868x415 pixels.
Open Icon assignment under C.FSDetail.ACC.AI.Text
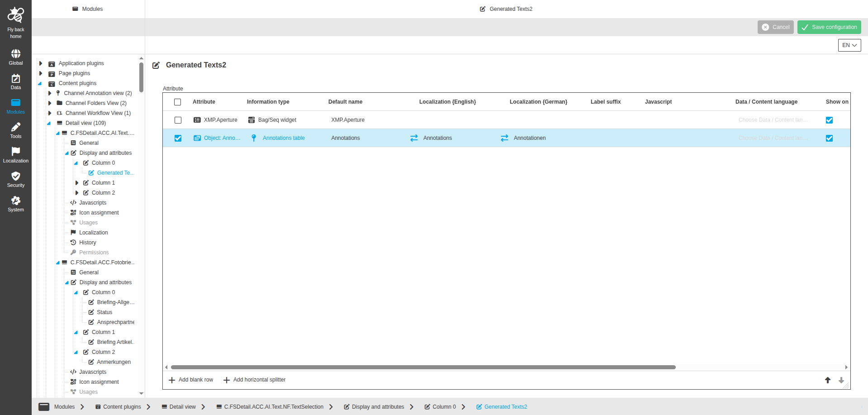(x=95, y=213)
